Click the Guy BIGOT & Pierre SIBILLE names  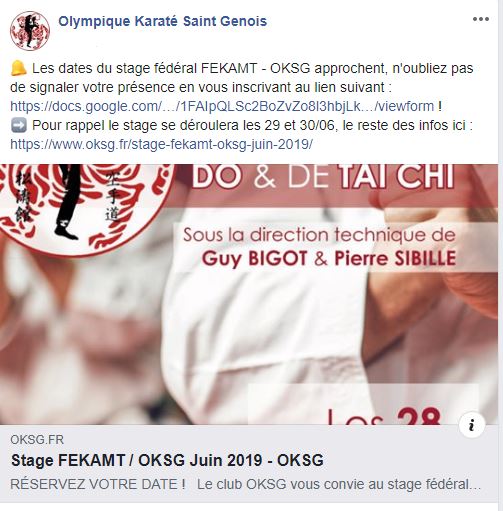tap(329, 259)
